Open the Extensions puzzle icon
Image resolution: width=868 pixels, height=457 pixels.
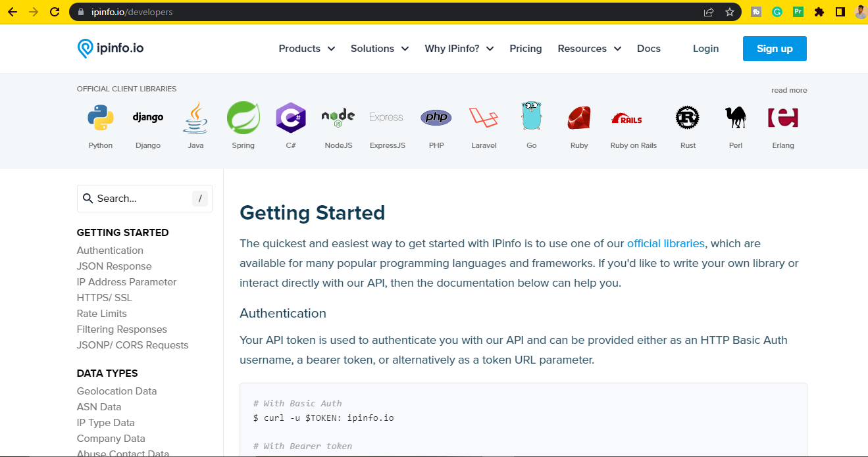click(819, 12)
